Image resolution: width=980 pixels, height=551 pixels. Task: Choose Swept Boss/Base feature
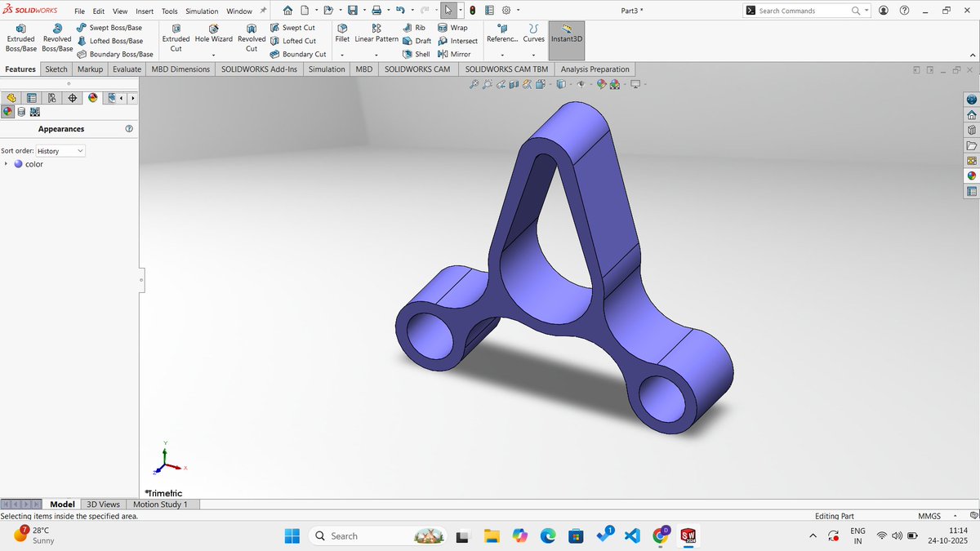[x=109, y=28]
